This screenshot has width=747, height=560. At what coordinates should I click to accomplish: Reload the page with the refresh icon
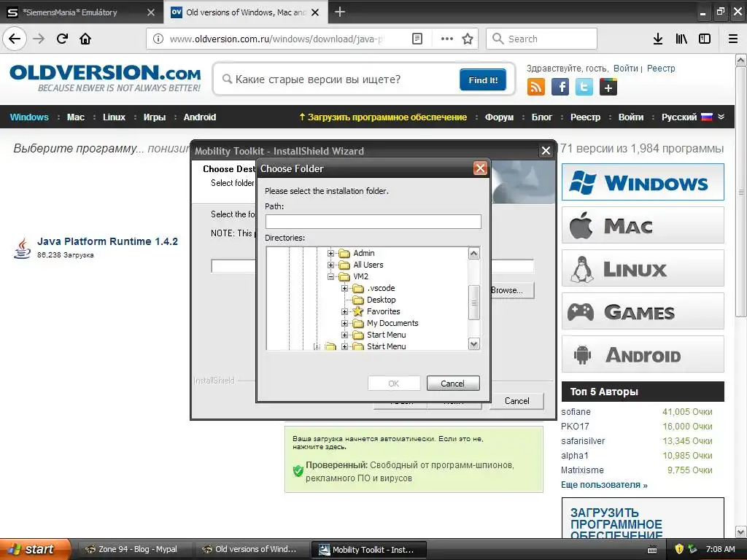tap(63, 39)
